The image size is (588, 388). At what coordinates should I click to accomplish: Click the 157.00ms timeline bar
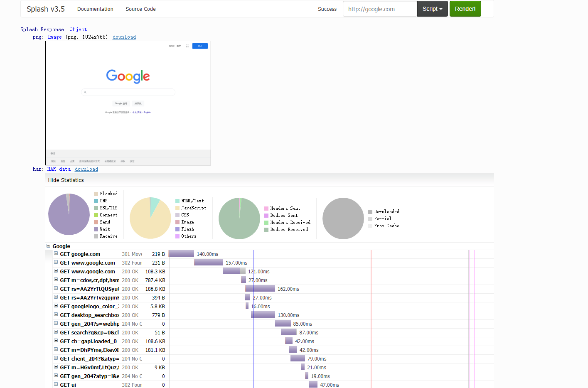pyautogui.click(x=209, y=262)
